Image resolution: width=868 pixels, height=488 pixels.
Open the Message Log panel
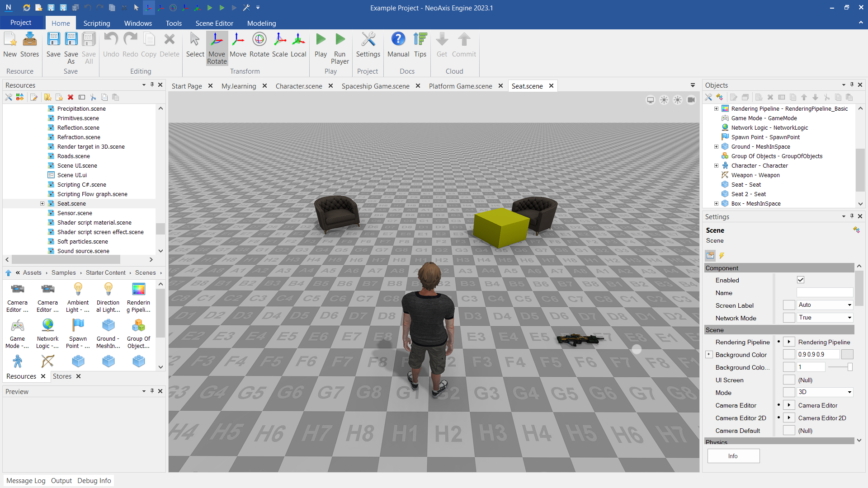click(x=26, y=481)
